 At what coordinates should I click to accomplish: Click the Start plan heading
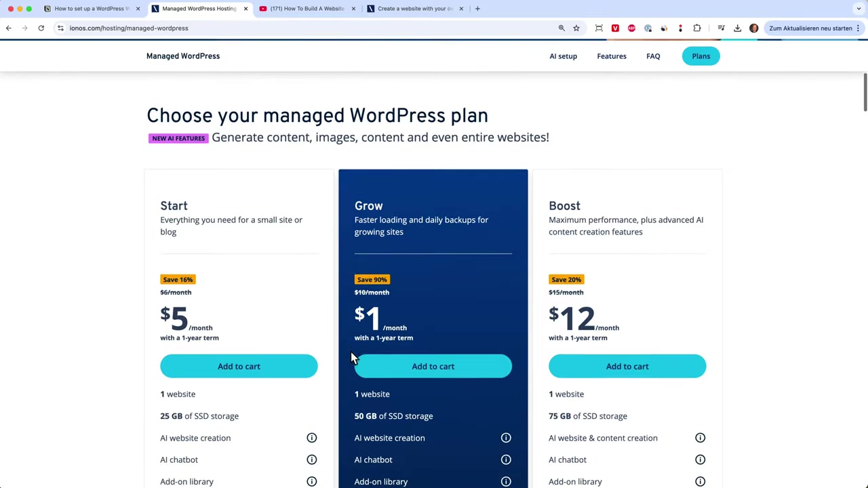pos(174,206)
